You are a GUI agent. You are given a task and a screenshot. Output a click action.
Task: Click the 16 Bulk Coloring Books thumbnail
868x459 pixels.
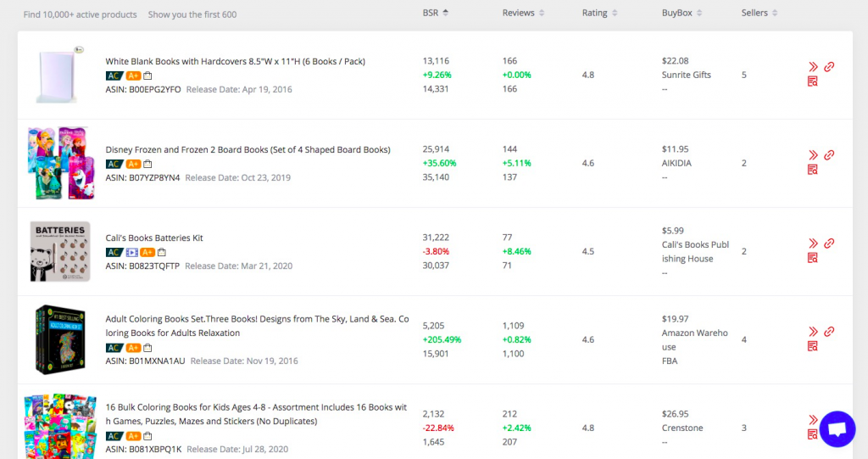[x=60, y=426]
